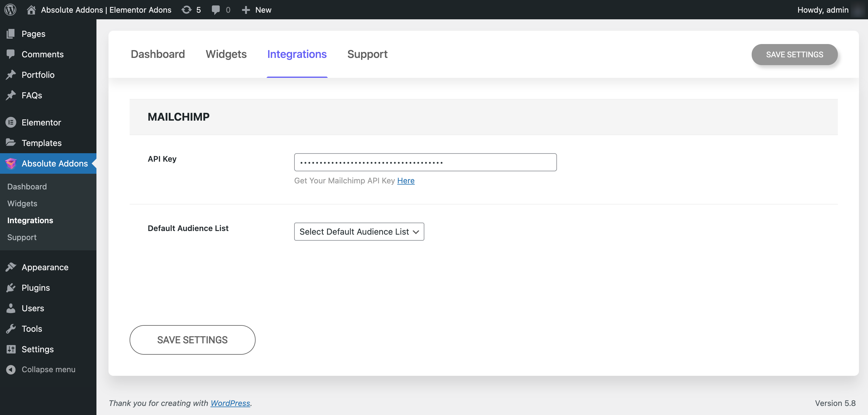Focus the API Key input field

coord(425,162)
